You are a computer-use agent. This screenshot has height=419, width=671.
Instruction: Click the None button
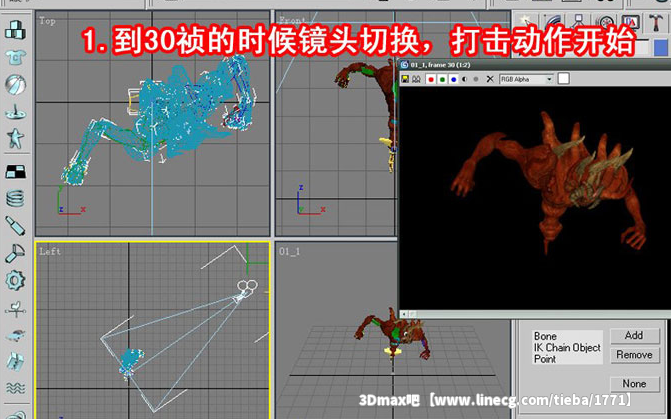pyautogui.click(x=634, y=383)
